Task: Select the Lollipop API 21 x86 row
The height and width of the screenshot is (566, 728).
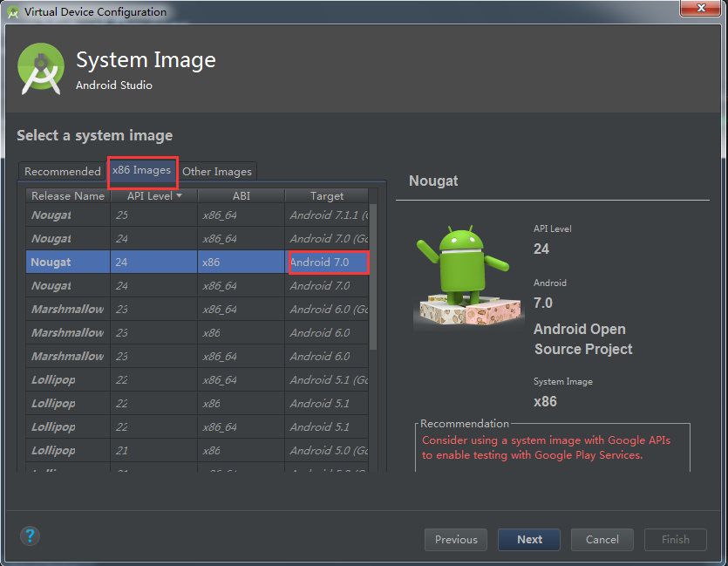Action: [197, 450]
